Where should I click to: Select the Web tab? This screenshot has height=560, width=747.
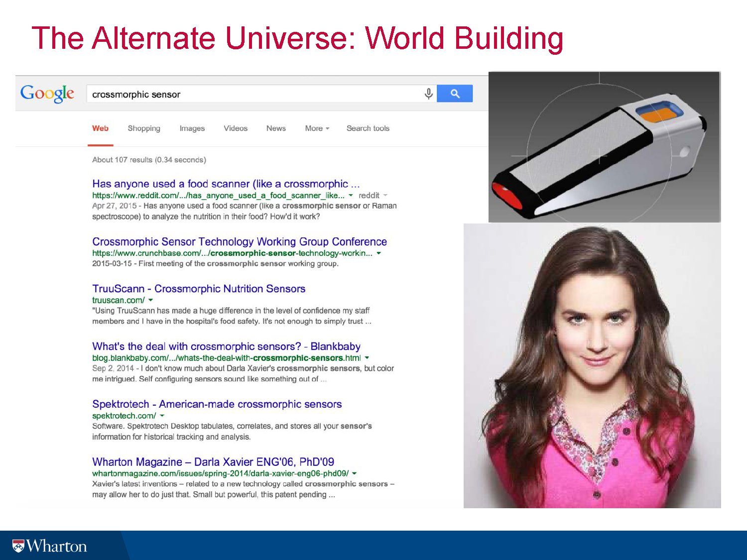point(100,128)
